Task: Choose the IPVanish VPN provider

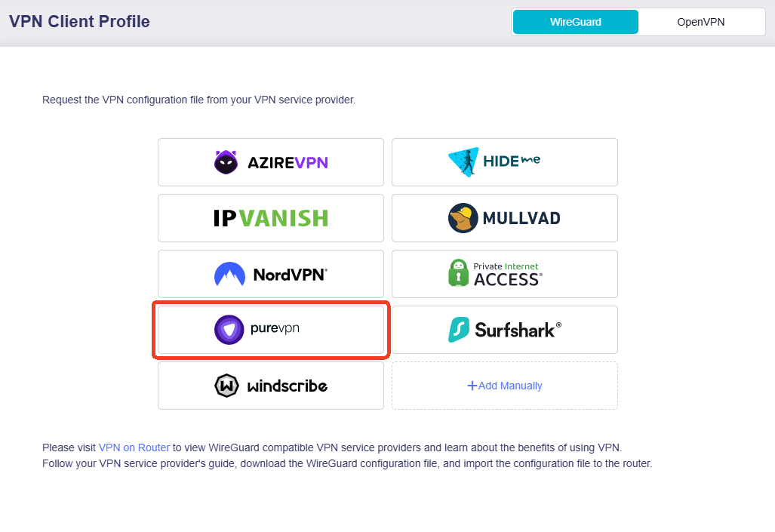Action: point(270,217)
